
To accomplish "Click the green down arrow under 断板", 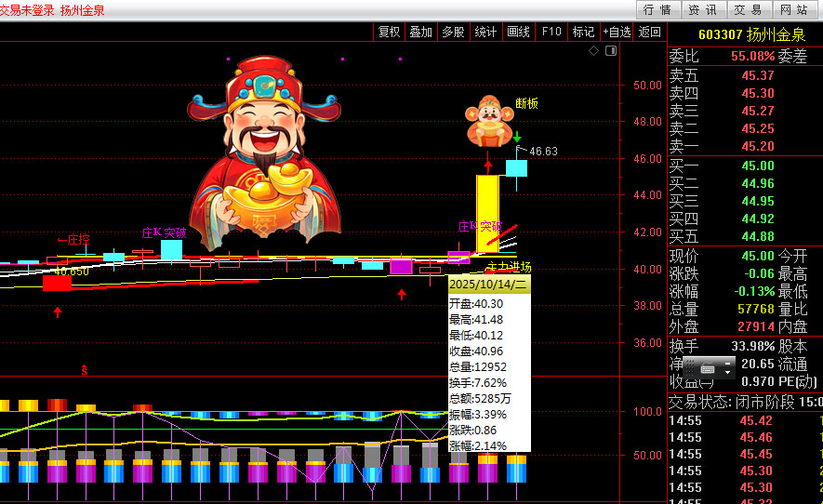I will pos(517,138).
